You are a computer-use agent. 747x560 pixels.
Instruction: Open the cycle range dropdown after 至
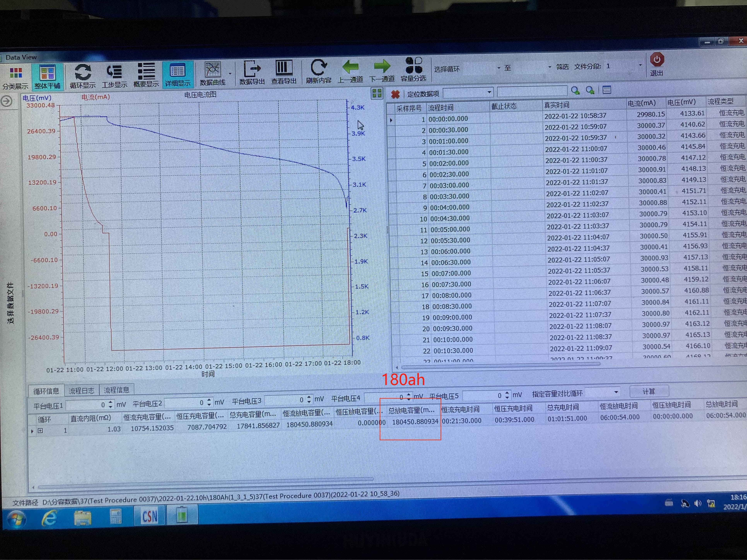tap(549, 67)
